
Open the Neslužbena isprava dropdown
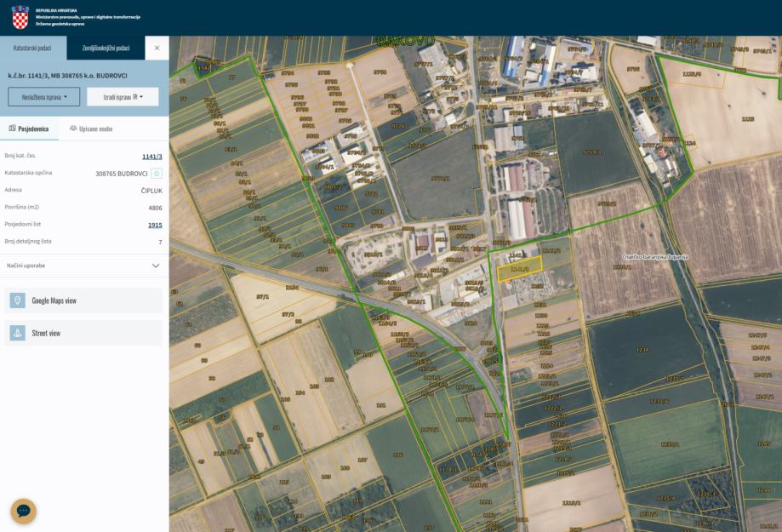point(43,97)
